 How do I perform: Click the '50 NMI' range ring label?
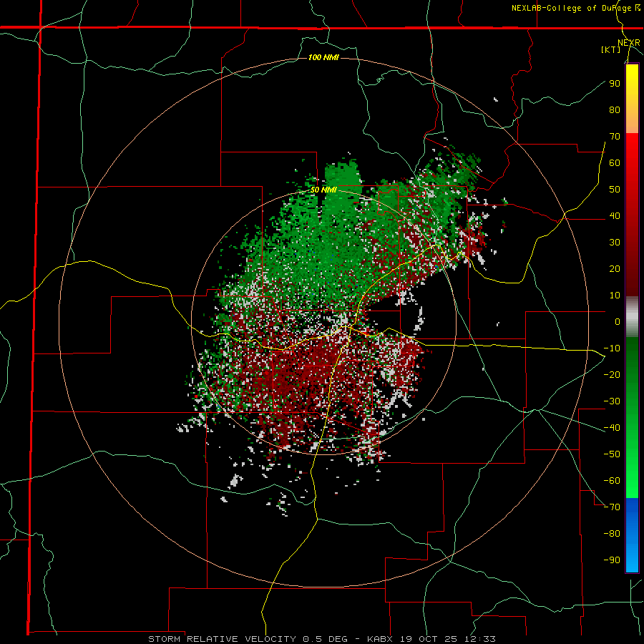point(323,190)
